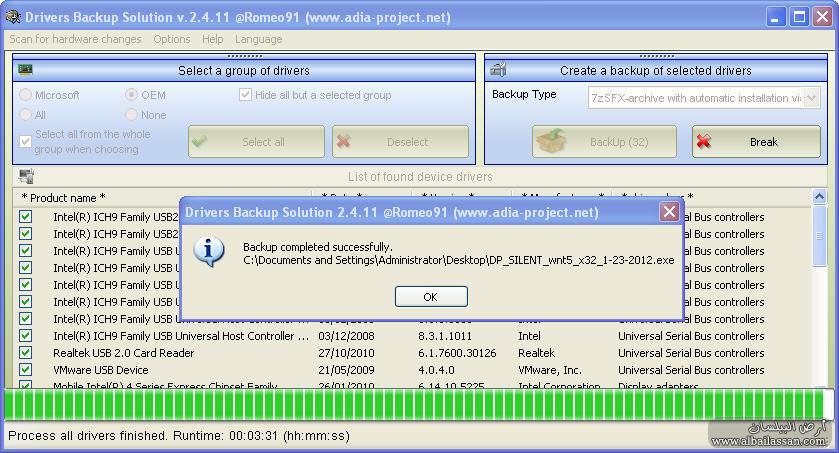Click the box icon on BackUp button
The image size is (839, 453).
551,141
